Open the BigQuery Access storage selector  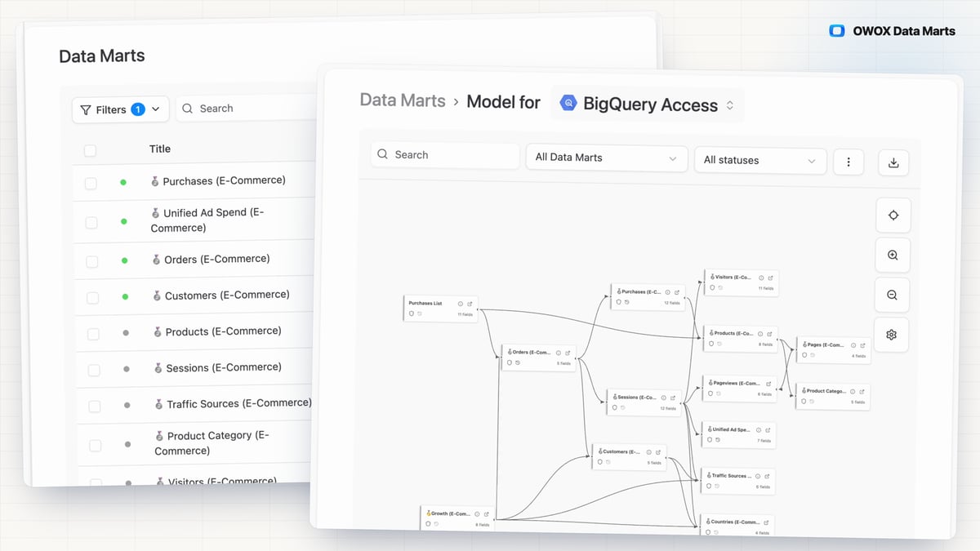click(x=648, y=104)
